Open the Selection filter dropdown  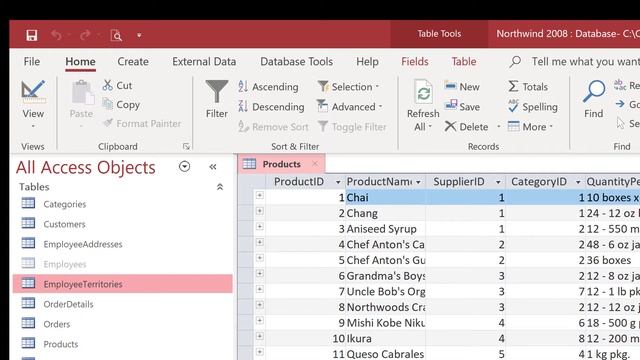349,87
